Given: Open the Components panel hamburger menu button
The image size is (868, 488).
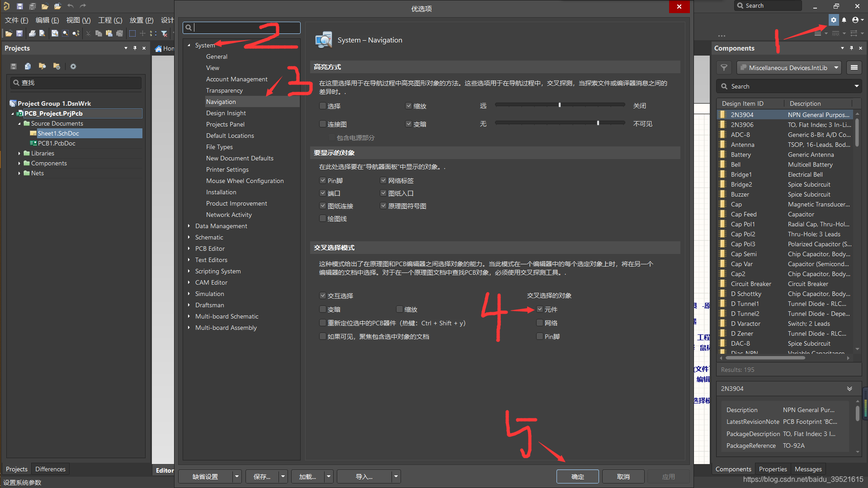Looking at the screenshot, I should [854, 68].
